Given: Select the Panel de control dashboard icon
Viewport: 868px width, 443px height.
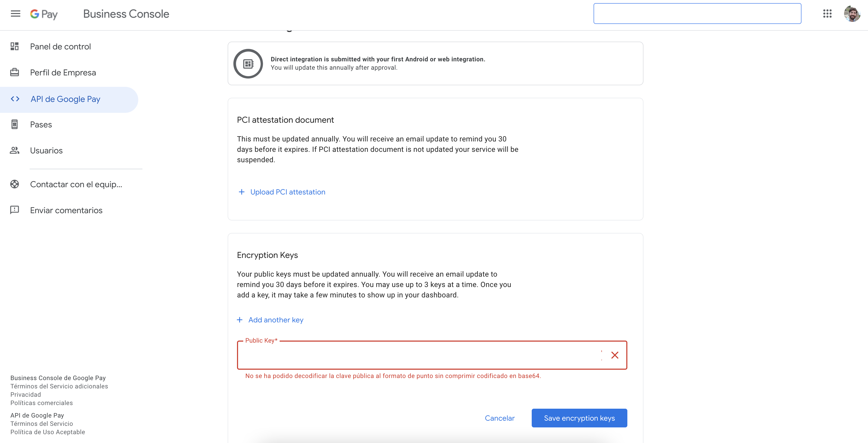Looking at the screenshot, I should tap(15, 47).
